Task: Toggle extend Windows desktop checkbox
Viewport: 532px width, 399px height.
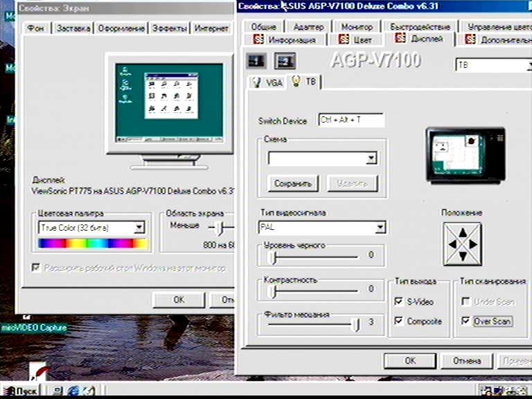Action: click(x=36, y=267)
